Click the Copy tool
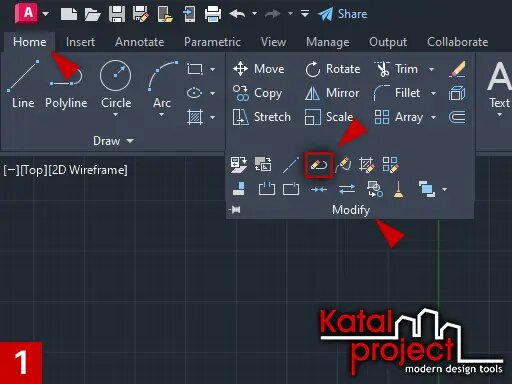 click(x=257, y=93)
